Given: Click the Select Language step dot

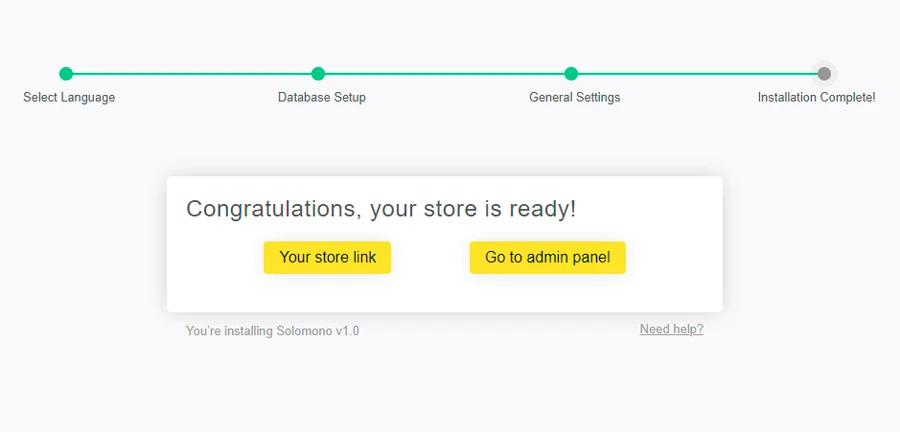Looking at the screenshot, I should [66, 73].
